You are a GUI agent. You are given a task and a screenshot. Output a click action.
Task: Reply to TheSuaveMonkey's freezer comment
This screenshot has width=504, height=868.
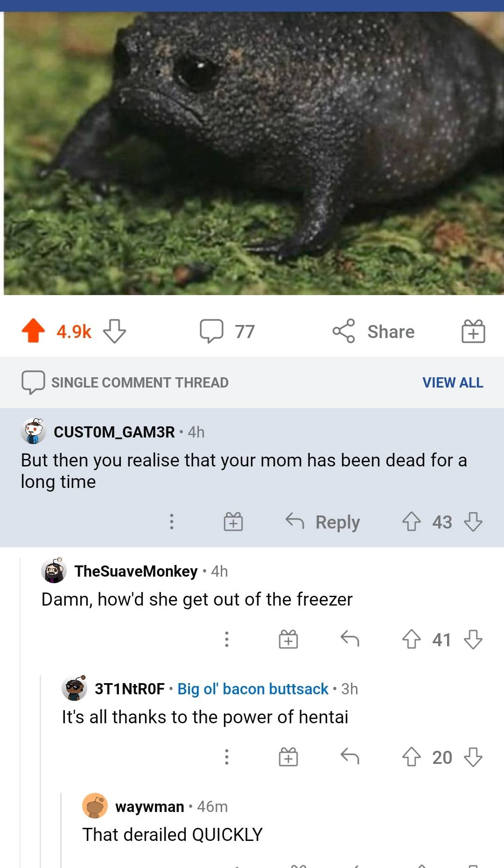click(x=350, y=638)
